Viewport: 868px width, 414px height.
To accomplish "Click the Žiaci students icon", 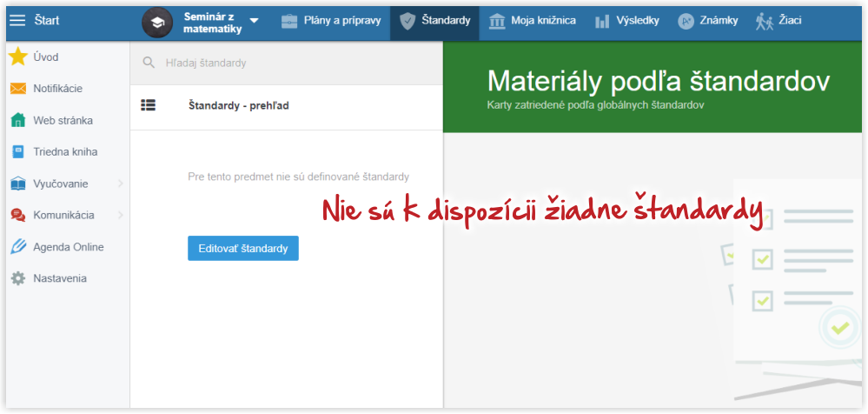I will pos(765,21).
